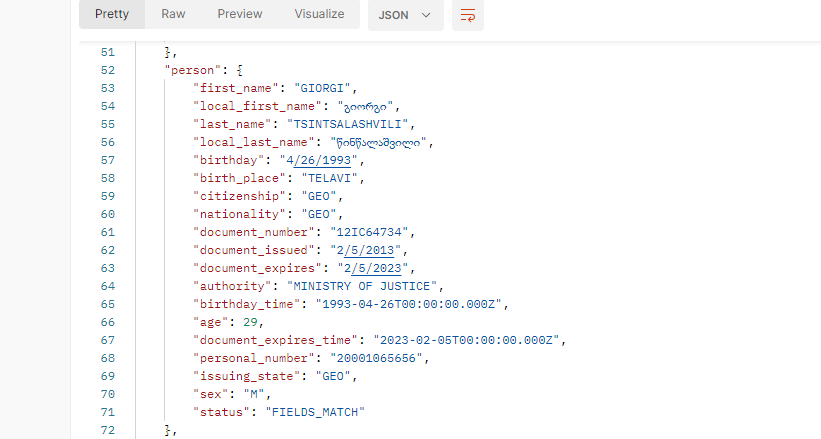Screen dimensions: 821x439
Task: Click the JSON dropdown chevron arrow
Action: [x=426, y=15]
